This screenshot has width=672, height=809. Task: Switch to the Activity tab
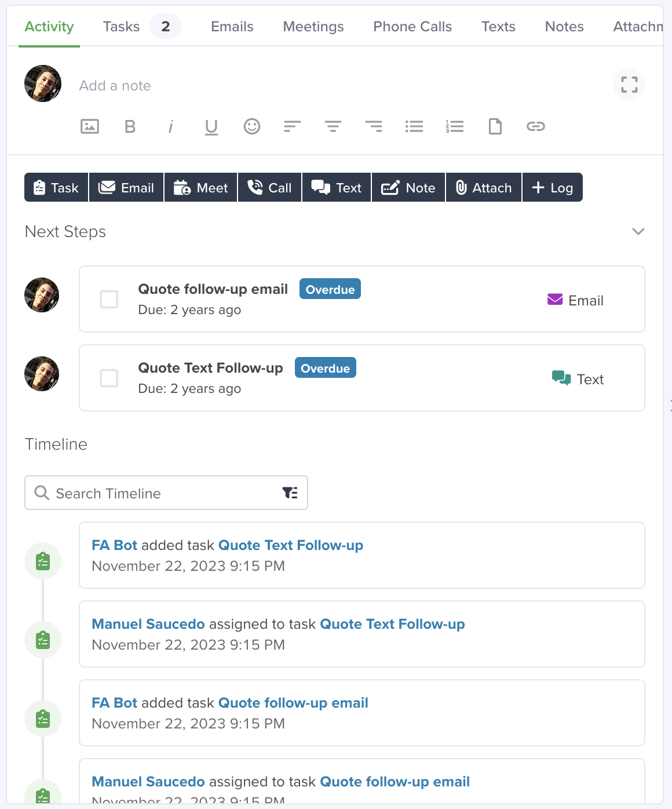[49, 27]
